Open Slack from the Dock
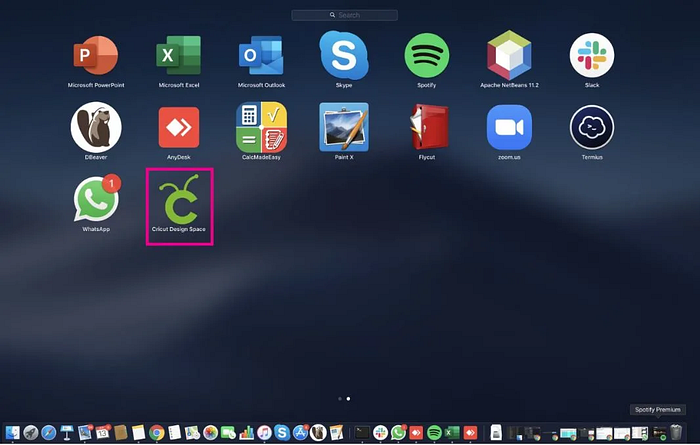Screen dimensions: 700x445 [x=380, y=433]
